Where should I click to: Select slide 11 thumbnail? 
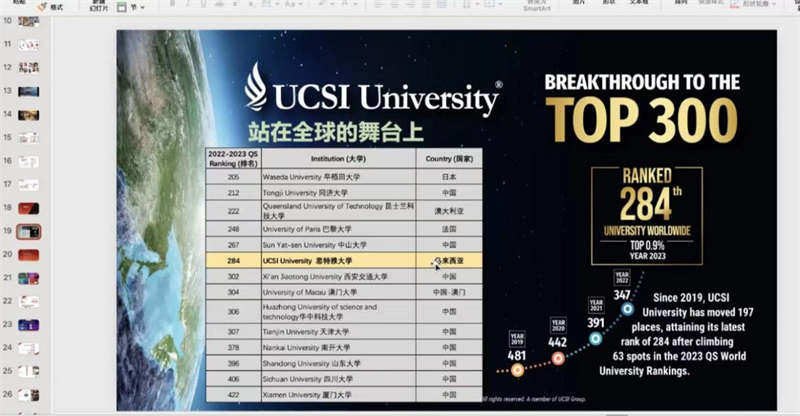point(29,45)
